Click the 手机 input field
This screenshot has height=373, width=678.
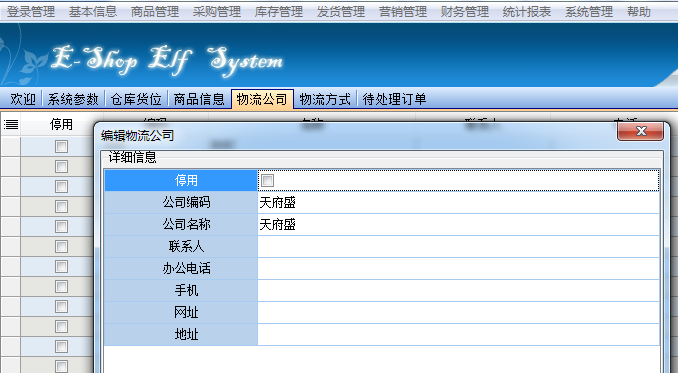[458, 290]
